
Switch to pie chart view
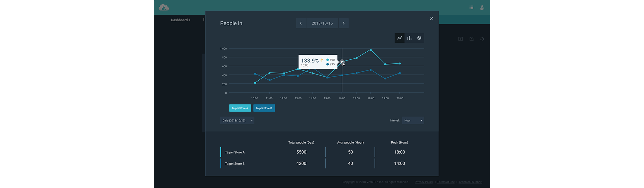[x=419, y=38]
